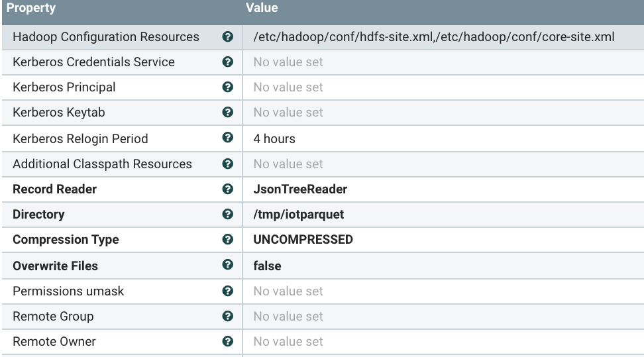
Task: Edit the 4 hours relogin period value
Action: coord(274,138)
